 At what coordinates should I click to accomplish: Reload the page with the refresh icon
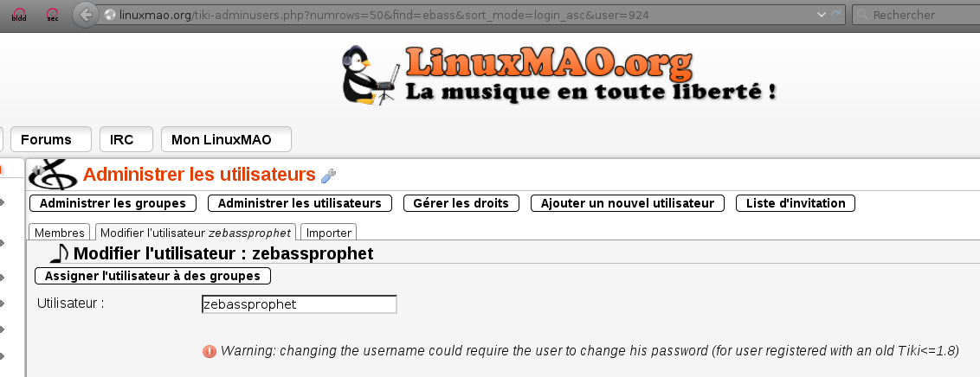click(836, 15)
